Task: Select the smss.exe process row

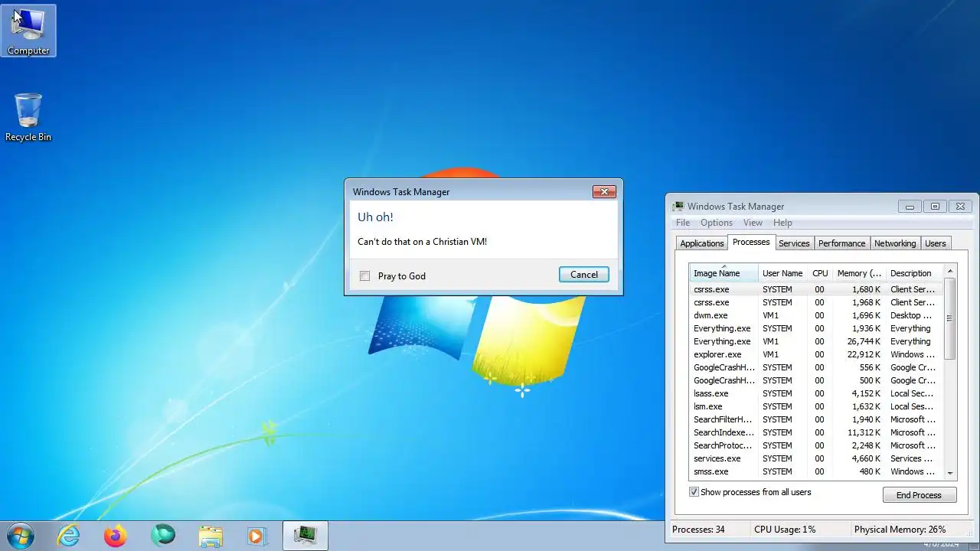Action: click(816, 471)
